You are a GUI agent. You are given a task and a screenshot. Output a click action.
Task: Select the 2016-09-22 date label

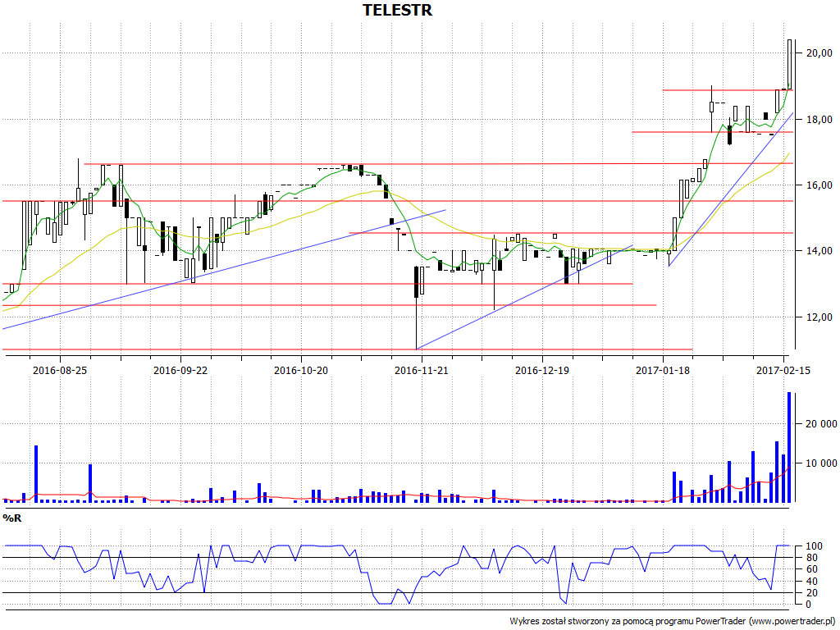180,370
